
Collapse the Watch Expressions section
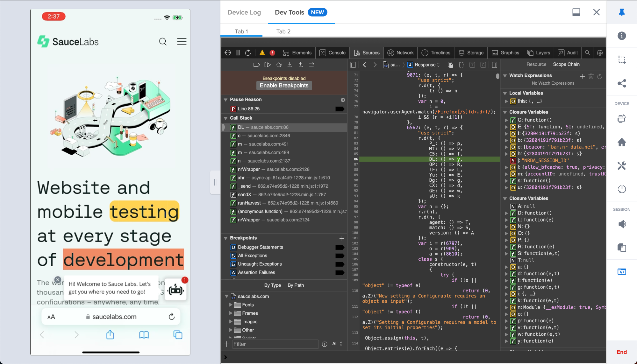pos(505,76)
